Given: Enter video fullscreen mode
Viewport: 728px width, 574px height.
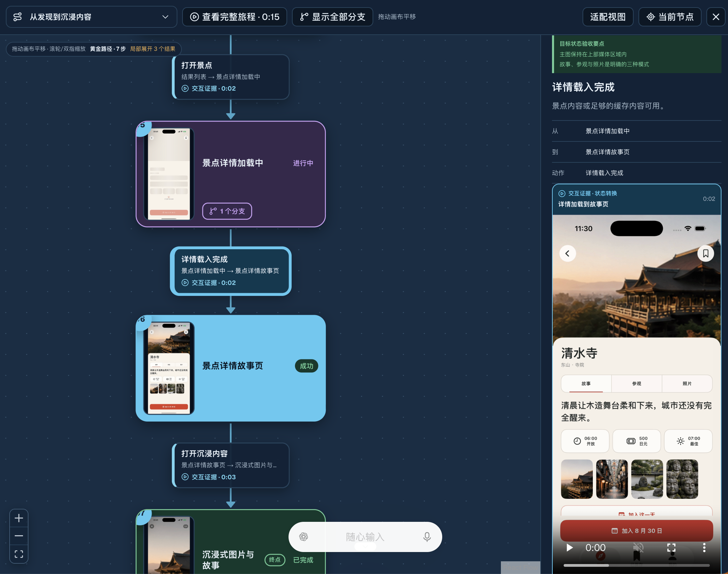Looking at the screenshot, I should (x=671, y=548).
